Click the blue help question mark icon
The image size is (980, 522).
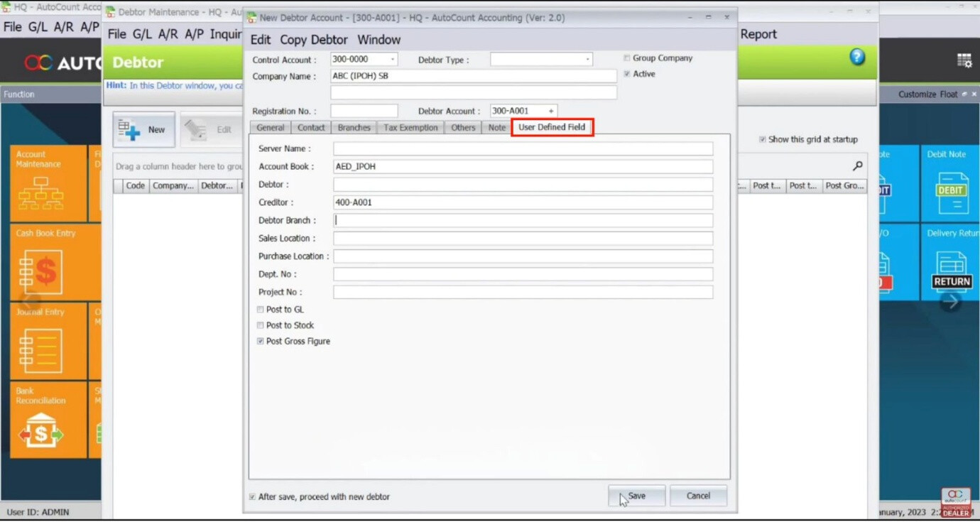pyautogui.click(x=857, y=58)
